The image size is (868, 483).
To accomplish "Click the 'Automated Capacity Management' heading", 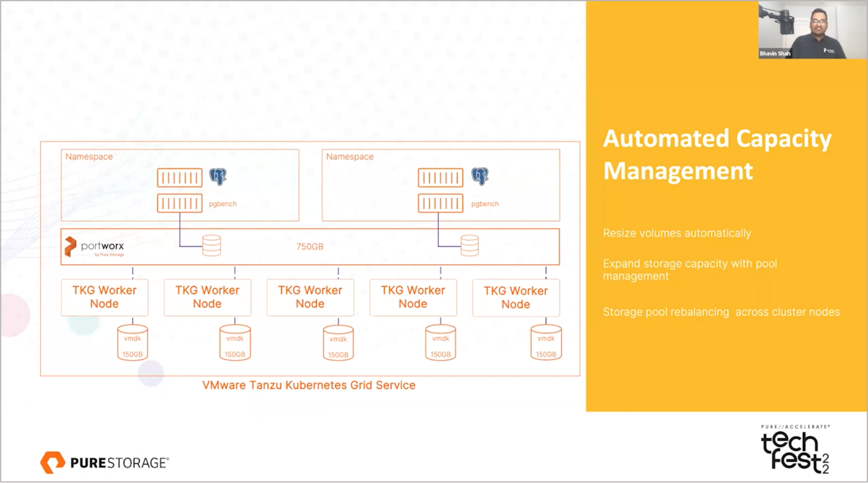I will tap(717, 155).
